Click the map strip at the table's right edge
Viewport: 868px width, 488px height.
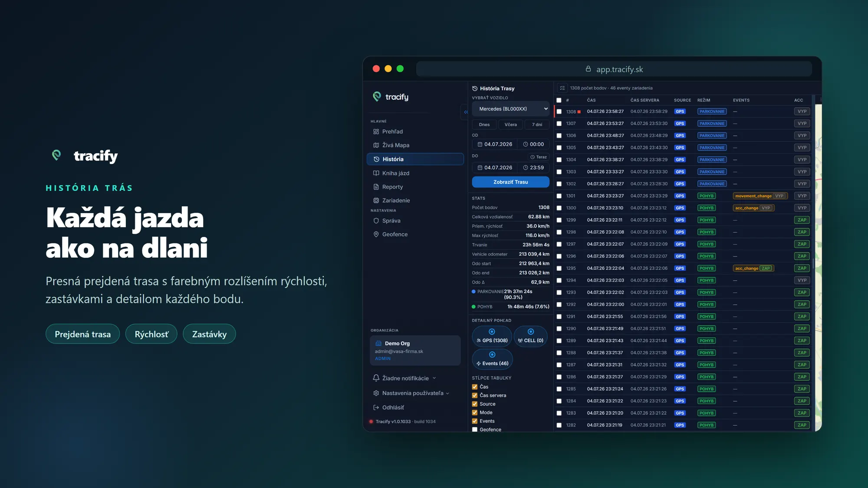(818, 268)
